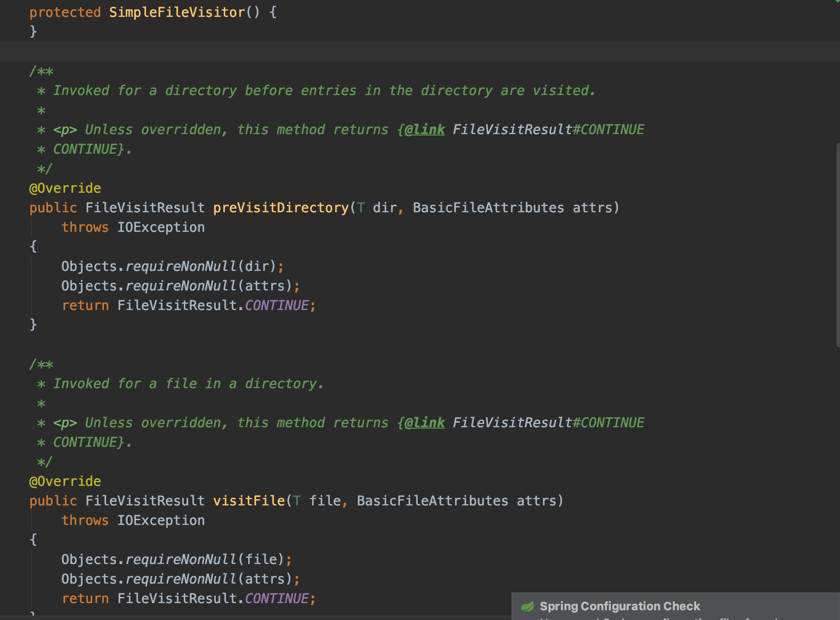This screenshot has height=620, width=840.
Task: Click the closing brace of preVisitDirectory
Action: point(33,325)
